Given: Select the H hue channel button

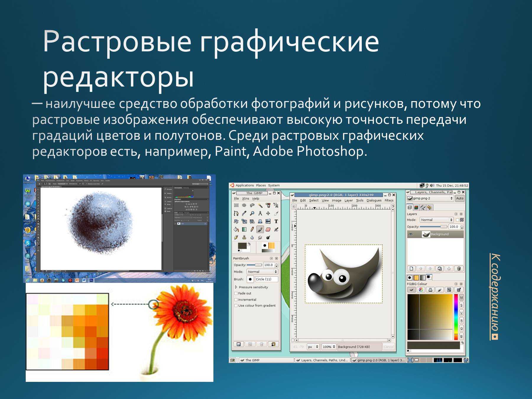Looking at the screenshot, I should pyautogui.click(x=461, y=297).
